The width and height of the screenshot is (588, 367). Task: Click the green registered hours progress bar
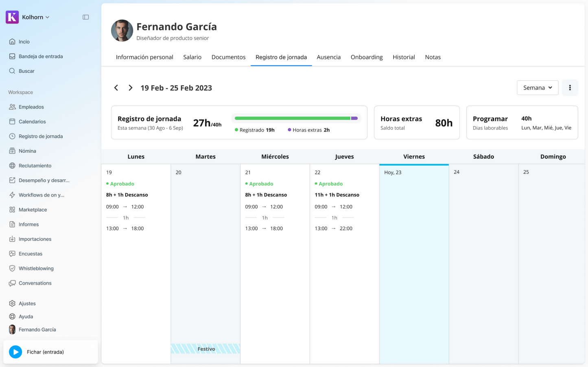tap(292, 118)
